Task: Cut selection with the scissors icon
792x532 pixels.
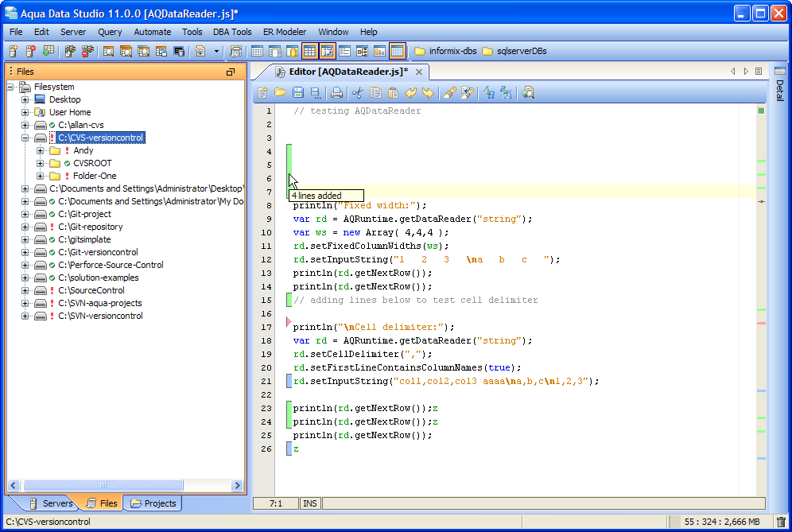Action: pos(358,92)
